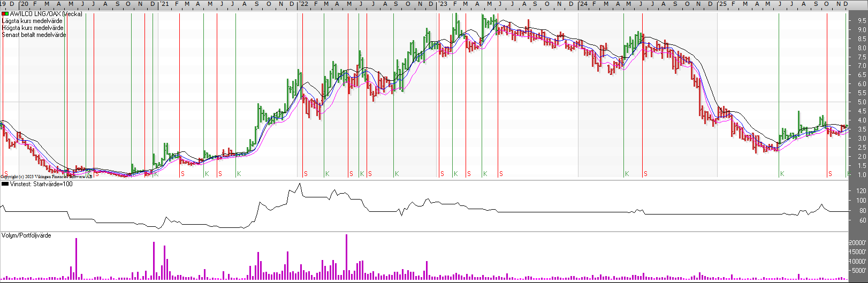Click the '22 year label on time axis
The image size is (868, 283).
tap(303, 4)
